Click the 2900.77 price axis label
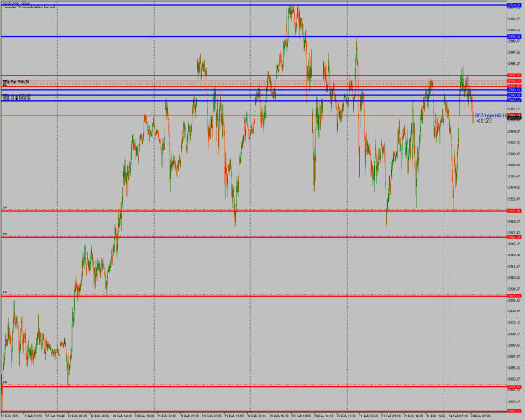 [x=514, y=334]
